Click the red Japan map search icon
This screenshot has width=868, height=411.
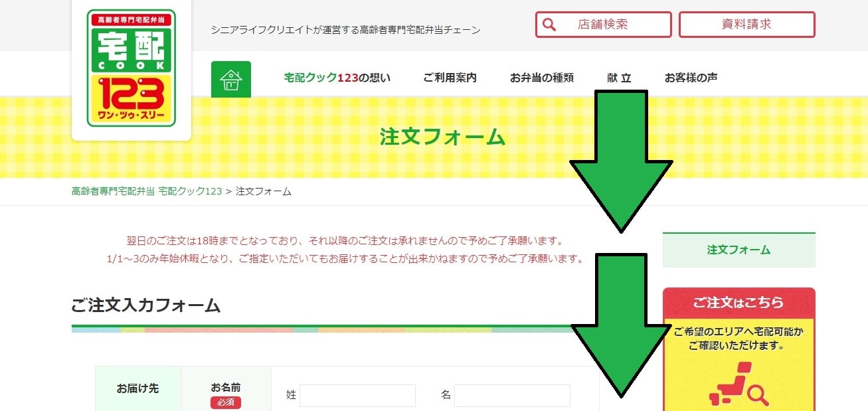click(738, 386)
